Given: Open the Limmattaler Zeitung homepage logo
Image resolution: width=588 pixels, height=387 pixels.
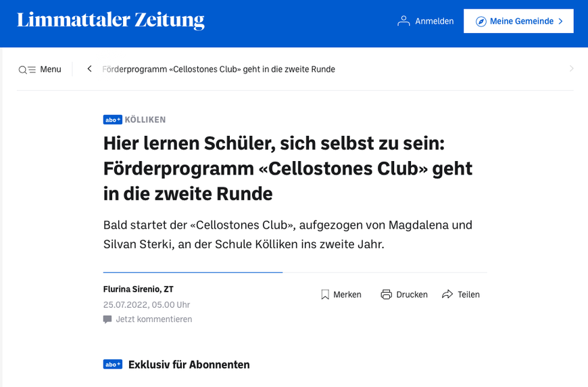Looking at the screenshot, I should [x=111, y=20].
